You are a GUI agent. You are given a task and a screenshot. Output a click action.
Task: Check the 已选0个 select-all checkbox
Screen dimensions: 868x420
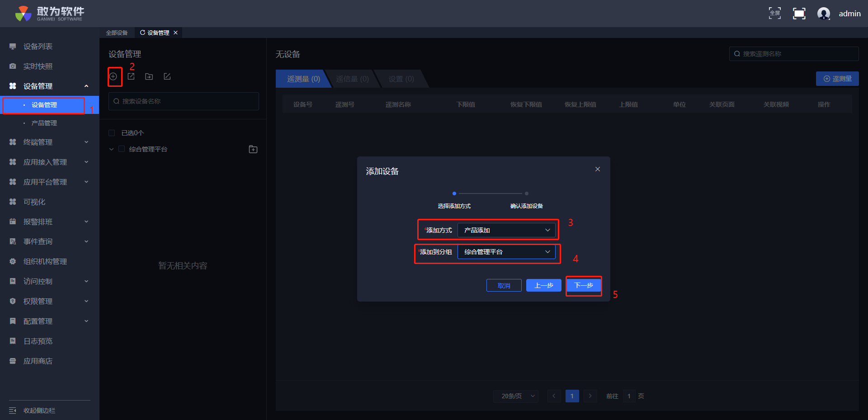(112, 133)
